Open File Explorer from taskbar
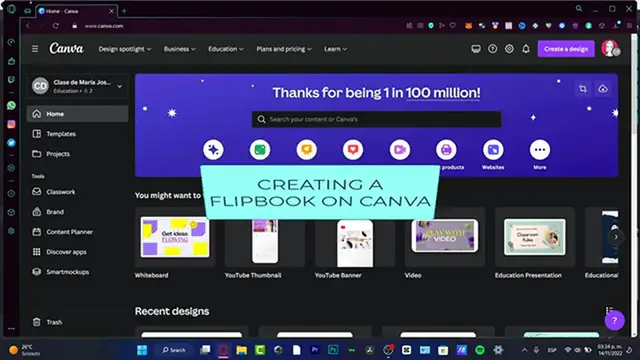 coord(242,350)
